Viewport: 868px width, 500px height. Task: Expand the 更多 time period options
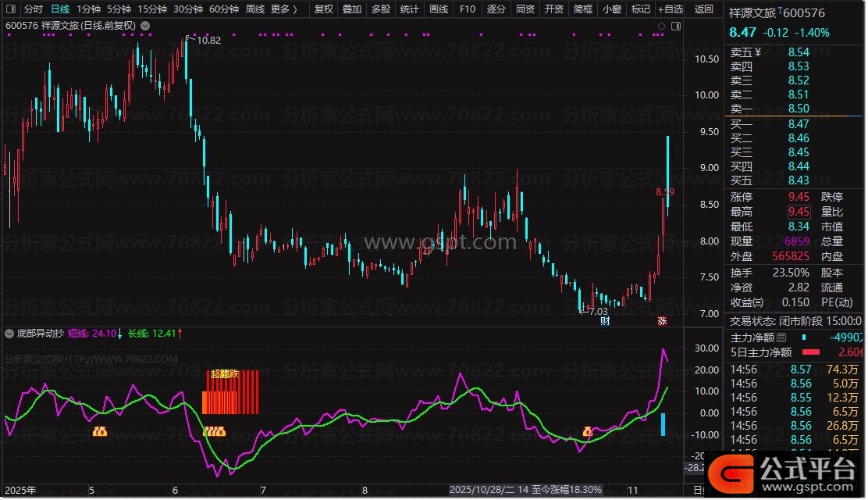pos(283,9)
